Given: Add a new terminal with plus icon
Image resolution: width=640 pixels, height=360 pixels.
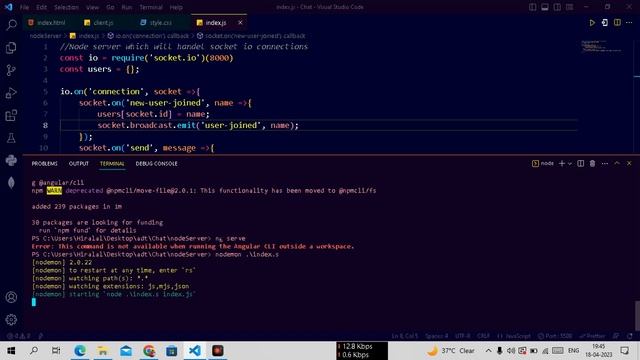Looking at the screenshot, I should click(562, 163).
